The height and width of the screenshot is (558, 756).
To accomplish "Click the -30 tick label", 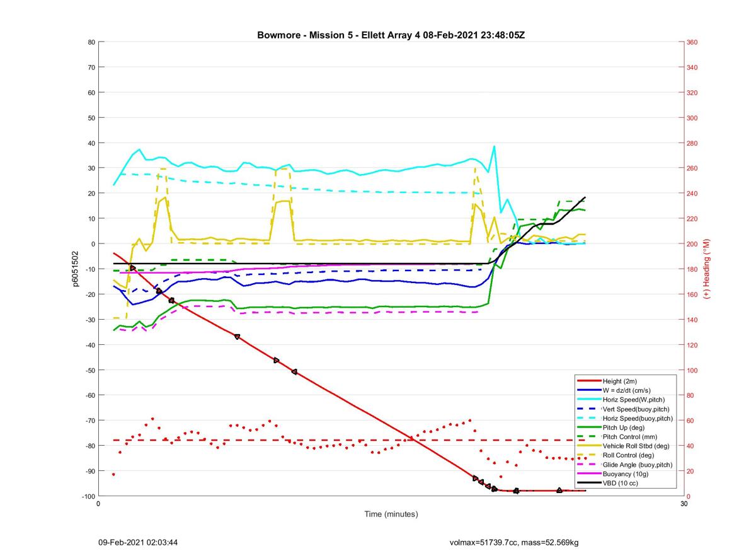I will point(90,320).
